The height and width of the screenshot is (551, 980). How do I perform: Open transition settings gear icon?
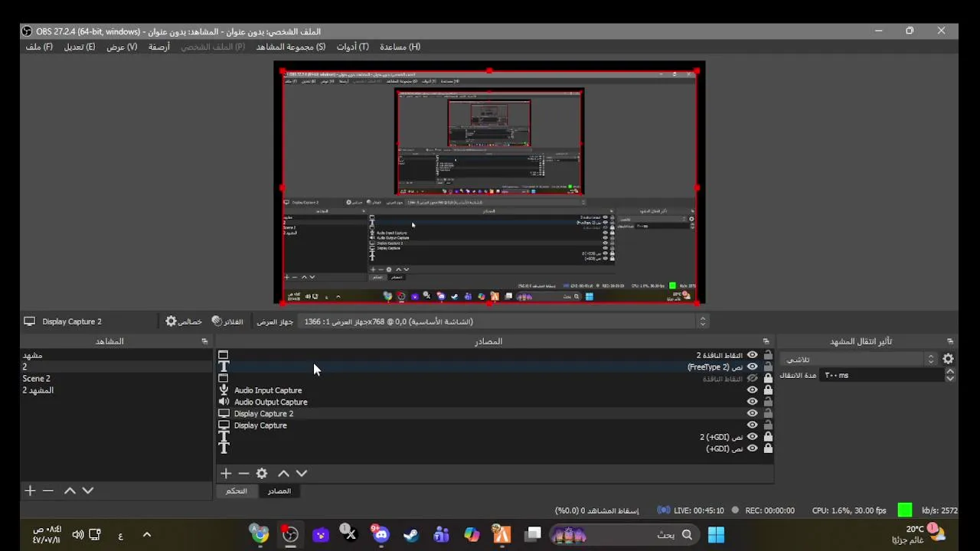[949, 359]
